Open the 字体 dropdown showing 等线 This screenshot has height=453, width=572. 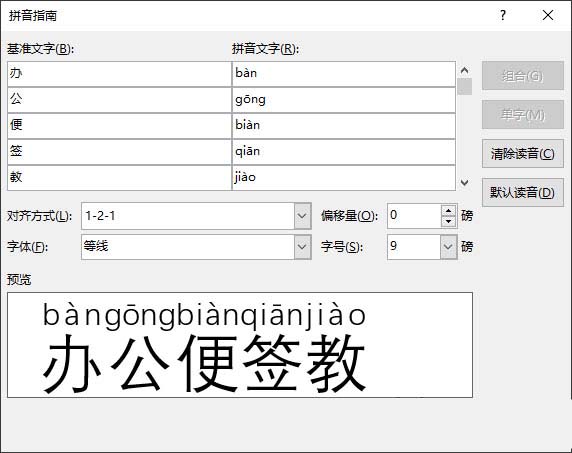tap(302, 247)
